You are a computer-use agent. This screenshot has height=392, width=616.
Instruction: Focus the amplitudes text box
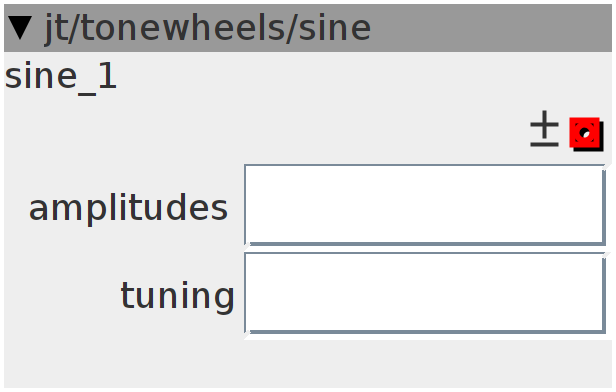pyautogui.click(x=425, y=205)
